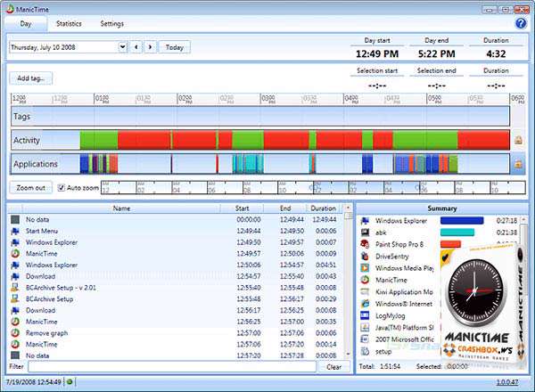
Task: Click the Windows Internet Explorer icon
Action: pyautogui.click(x=365, y=304)
